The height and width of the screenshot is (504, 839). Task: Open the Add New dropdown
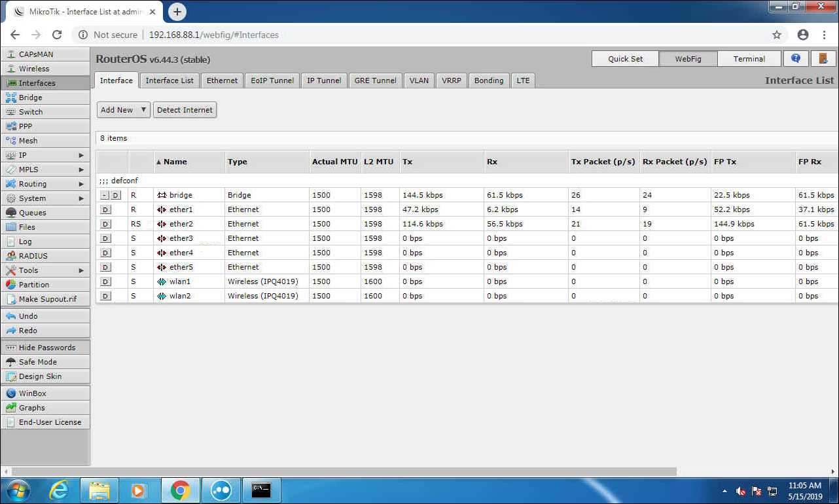[x=124, y=110]
